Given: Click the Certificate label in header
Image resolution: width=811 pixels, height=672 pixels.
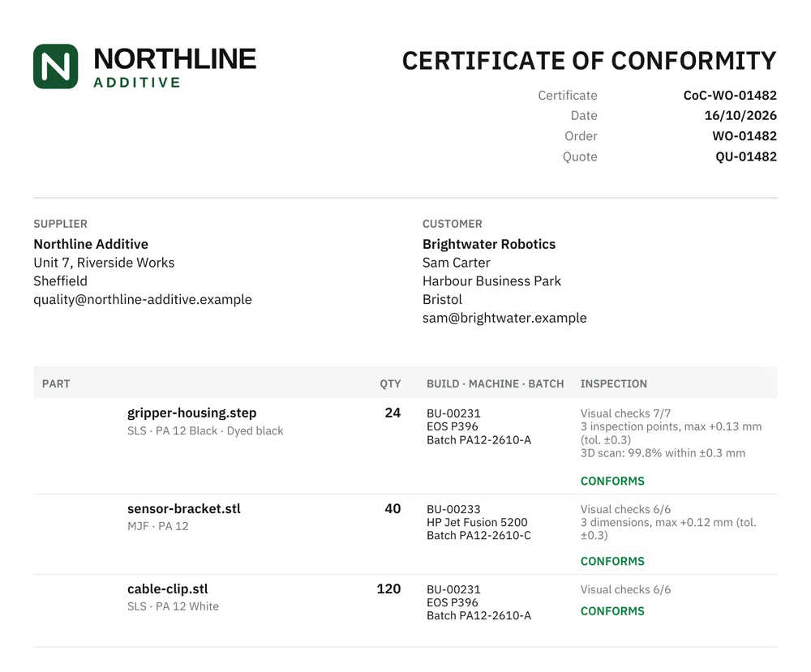Looking at the screenshot, I should pyautogui.click(x=568, y=96).
